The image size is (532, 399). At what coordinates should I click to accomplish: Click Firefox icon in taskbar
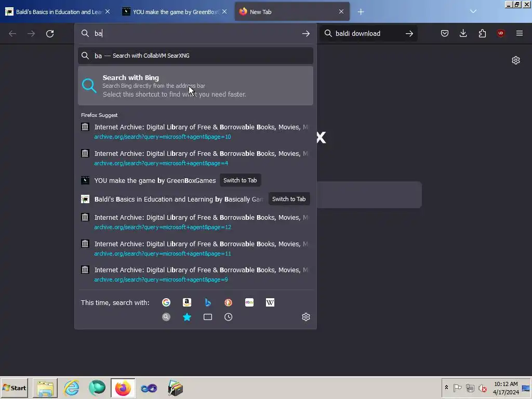pyautogui.click(x=123, y=388)
